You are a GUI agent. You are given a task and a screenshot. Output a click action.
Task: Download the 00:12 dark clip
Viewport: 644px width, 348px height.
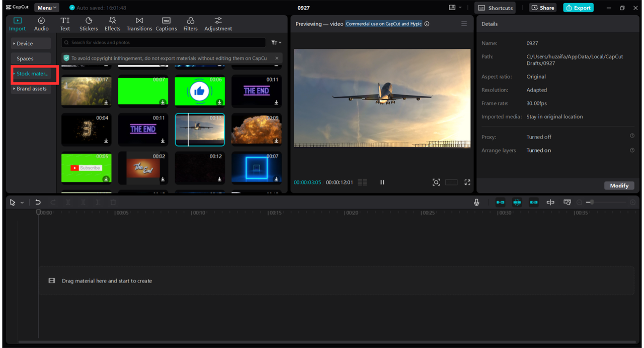[219, 179]
